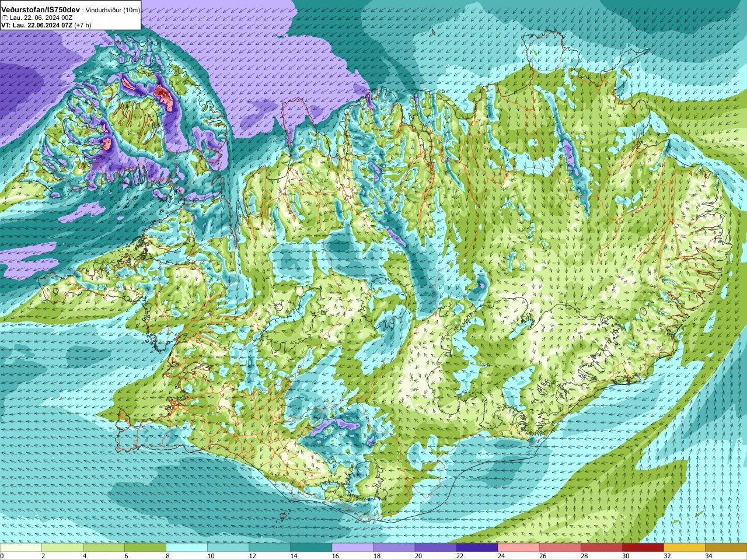Viewport: 747px width, 560px height.
Task: Click the salmon 26–28 legend swatch
Action: (x=560, y=548)
